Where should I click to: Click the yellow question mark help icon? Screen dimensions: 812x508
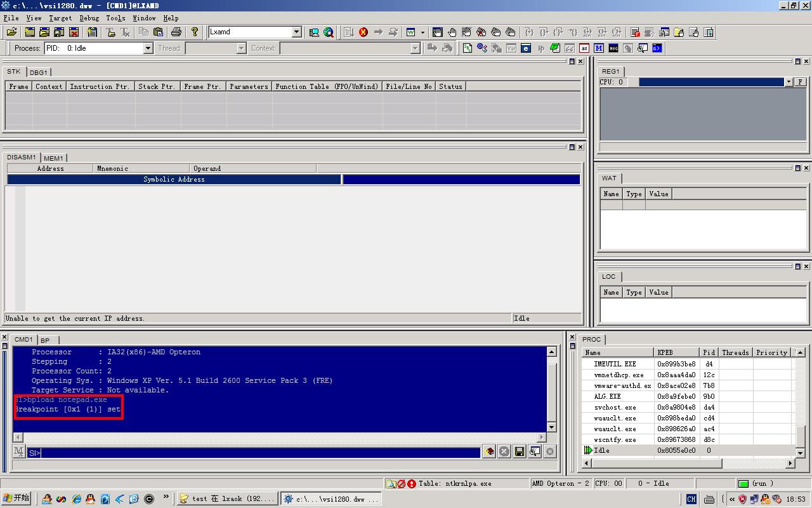(195, 32)
